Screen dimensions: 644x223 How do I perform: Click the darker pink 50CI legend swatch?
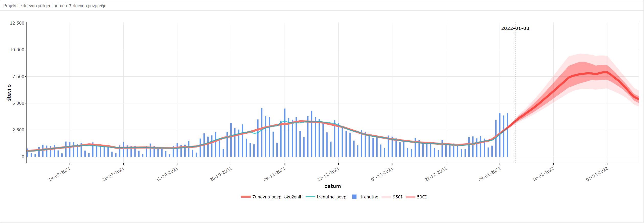[x=410, y=197]
